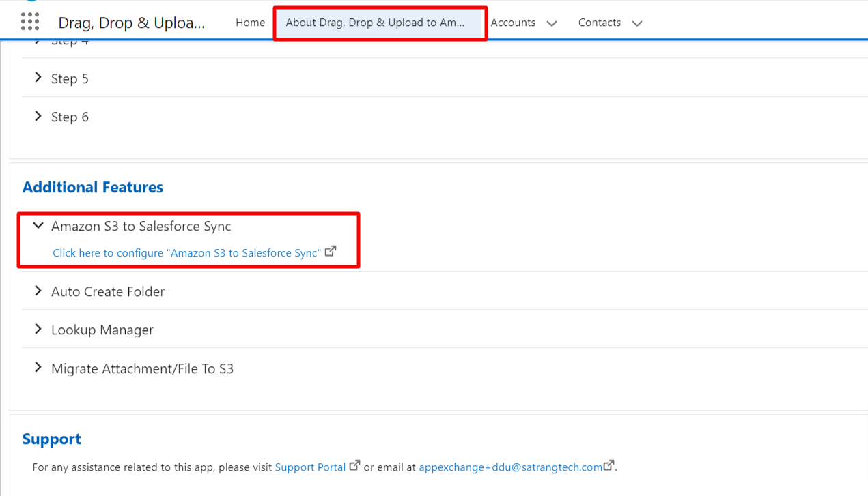Expand the Step 5 section chevron
This screenshot has width=868, height=496.
tap(38, 78)
